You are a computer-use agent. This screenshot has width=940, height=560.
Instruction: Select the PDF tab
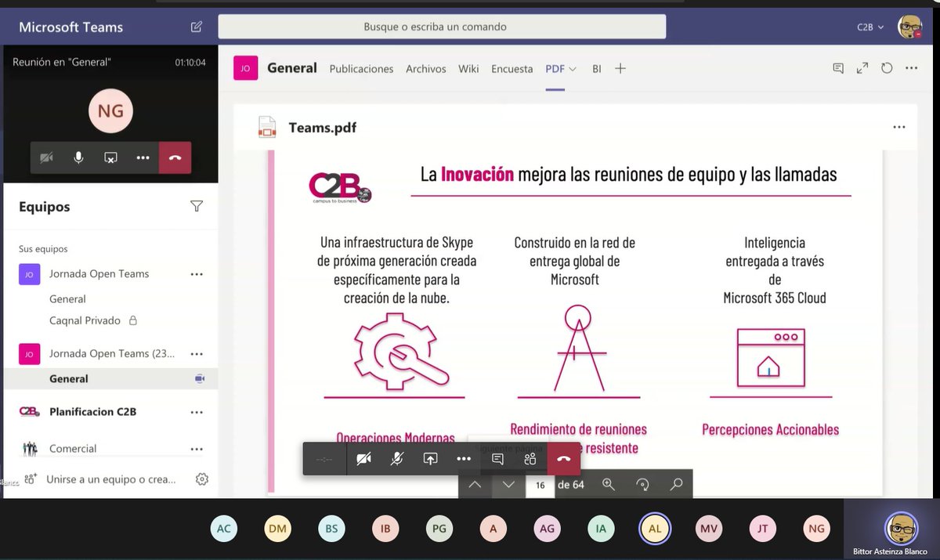555,69
